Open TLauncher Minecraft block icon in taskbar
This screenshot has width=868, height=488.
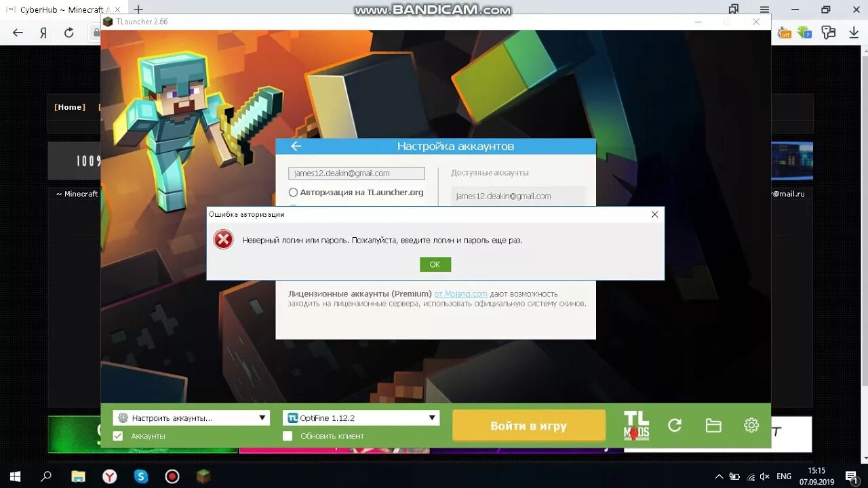coord(203,476)
